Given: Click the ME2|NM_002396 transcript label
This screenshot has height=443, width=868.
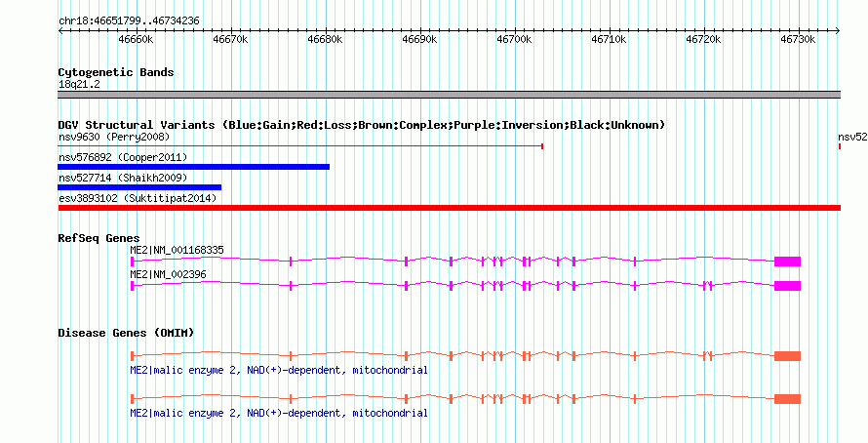Looking at the screenshot, I should click(169, 274).
